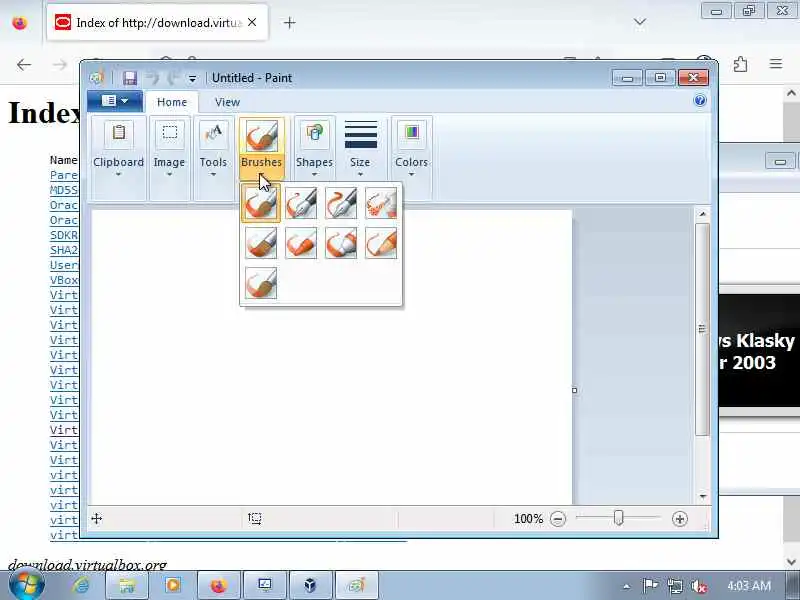800x600 pixels.
Task: Click the Size line-thickness icon
Action: click(x=361, y=134)
